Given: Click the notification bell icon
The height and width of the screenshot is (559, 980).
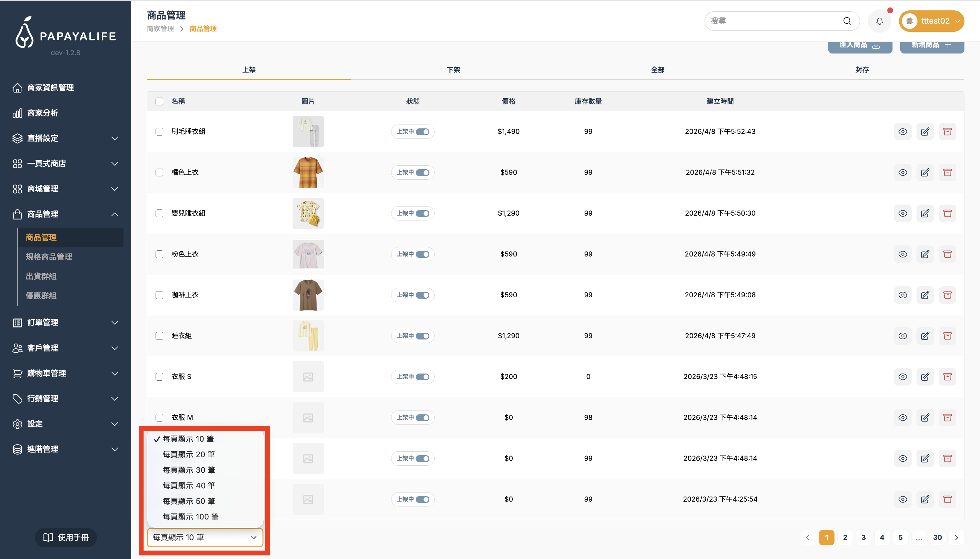Looking at the screenshot, I should [x=880, y=21].
